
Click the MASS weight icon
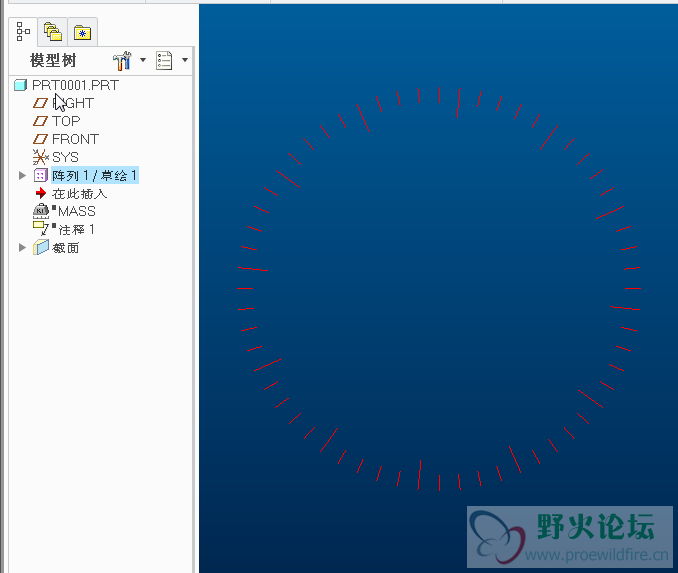click(x=41, y=211)
